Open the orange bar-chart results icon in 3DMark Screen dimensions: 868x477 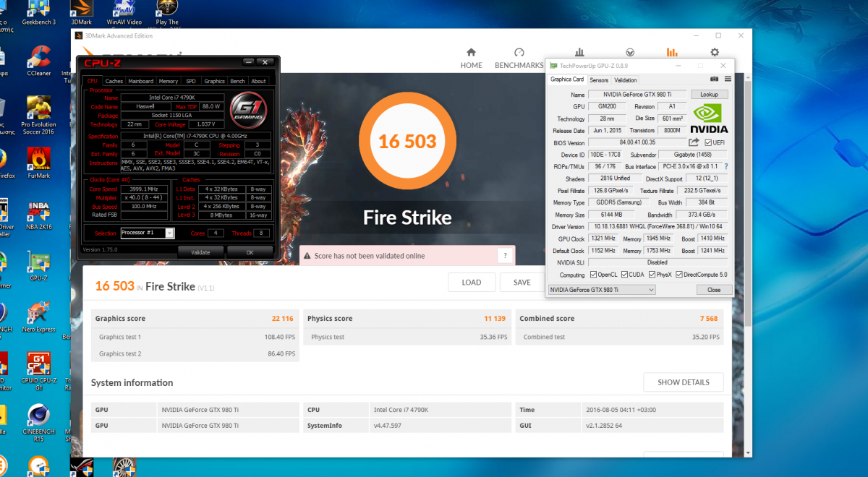pos(672,52)
